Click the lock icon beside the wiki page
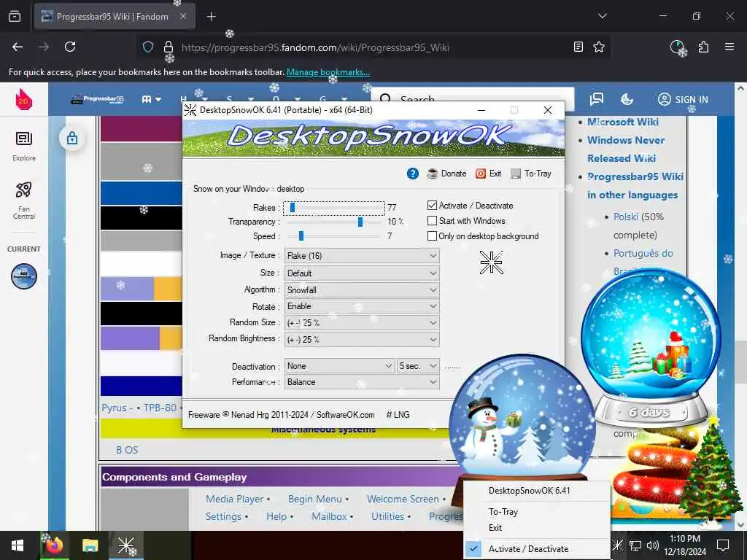The height and width of the screenshot is (560, 747). point(72,138)
